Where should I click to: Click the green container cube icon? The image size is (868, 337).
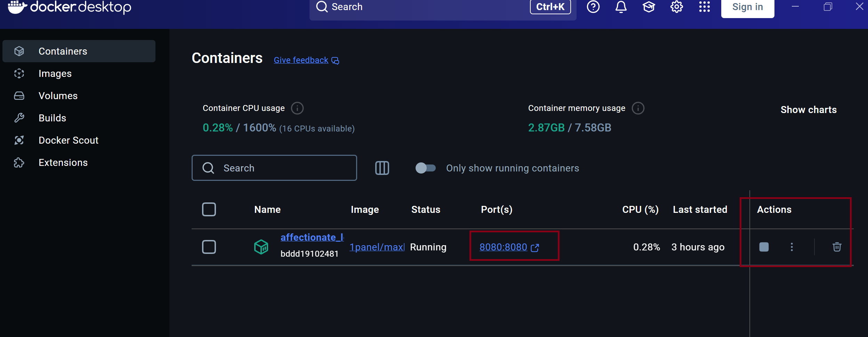click(261, 247)
